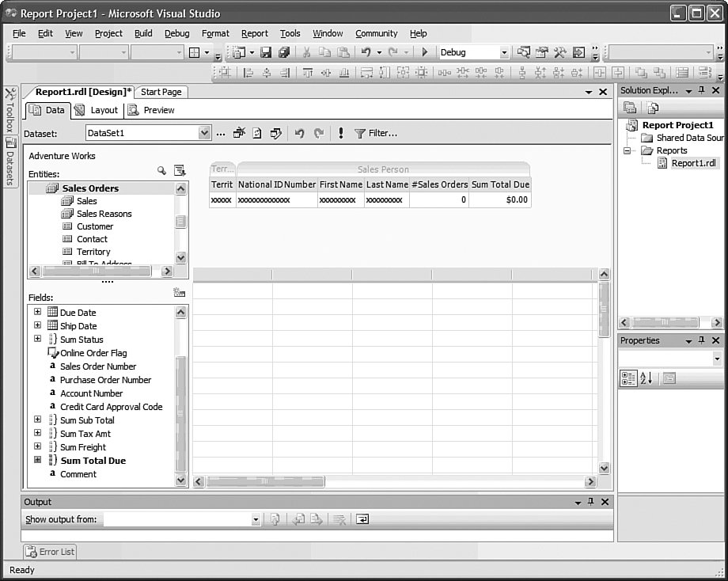Viewport: 728px width, 581px height.
Task: Open the Start Page tab
Action: (x=161, y=92)
